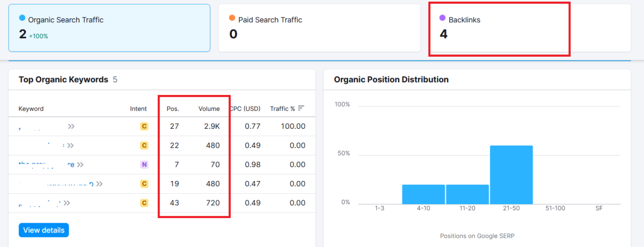Image resolution: width=644 pixels, height=247 pixels.
Task: Expand double-chevron in row with position 19
Action: pyautogui.click(x=100, y=184)
